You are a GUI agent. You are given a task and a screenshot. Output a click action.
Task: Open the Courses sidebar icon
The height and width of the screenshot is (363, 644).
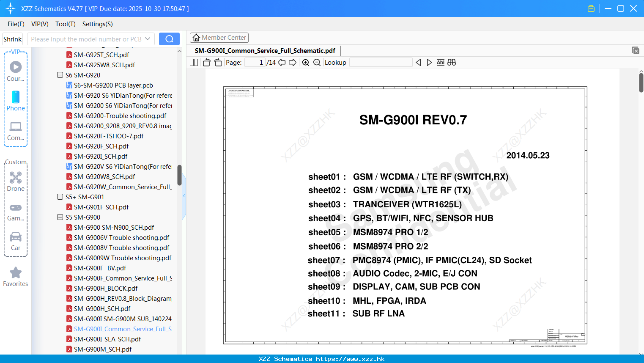point(16,67)
